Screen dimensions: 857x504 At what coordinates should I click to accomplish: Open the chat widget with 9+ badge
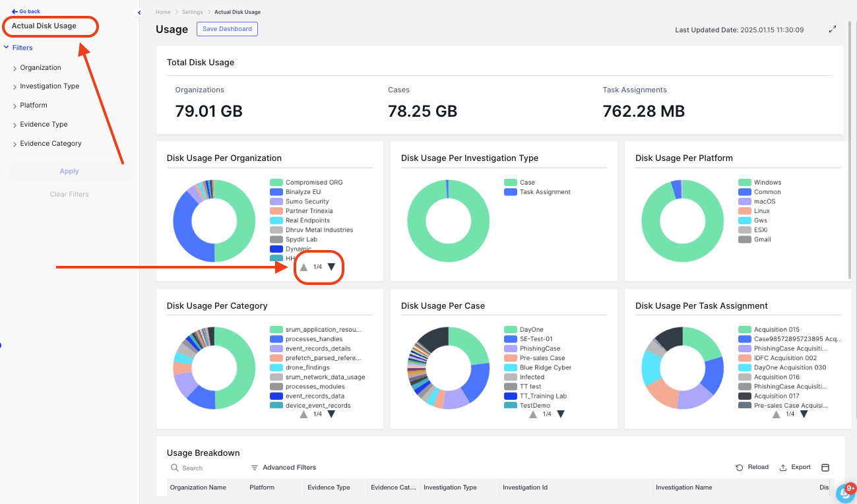[844, 493]
